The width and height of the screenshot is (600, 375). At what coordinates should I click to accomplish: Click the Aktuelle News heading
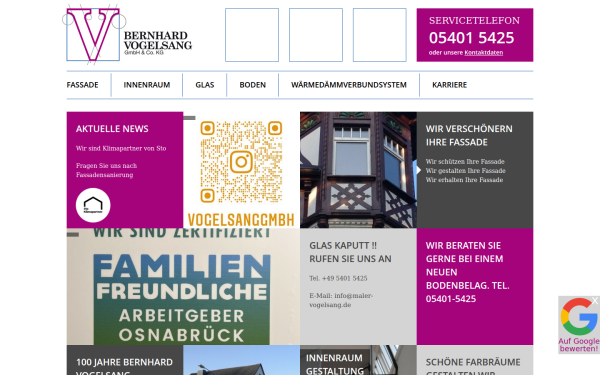click(112, 129)
